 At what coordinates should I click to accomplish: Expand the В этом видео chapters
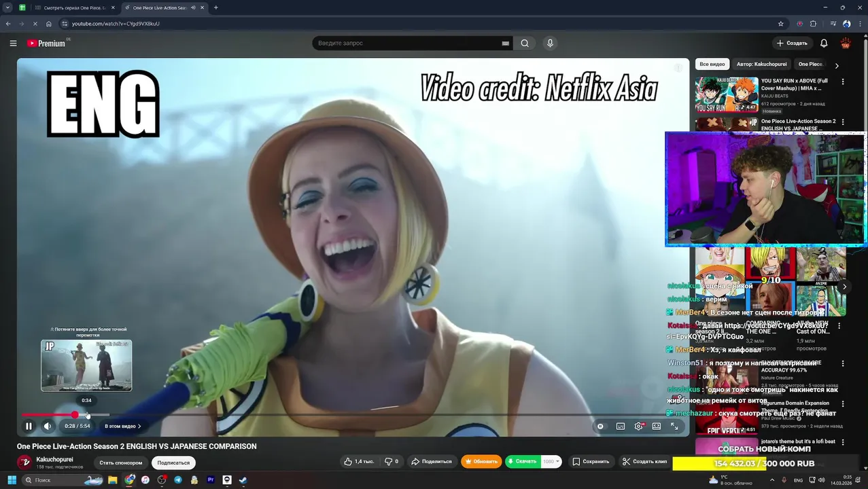pyautogui.click(x=122, y=426)
